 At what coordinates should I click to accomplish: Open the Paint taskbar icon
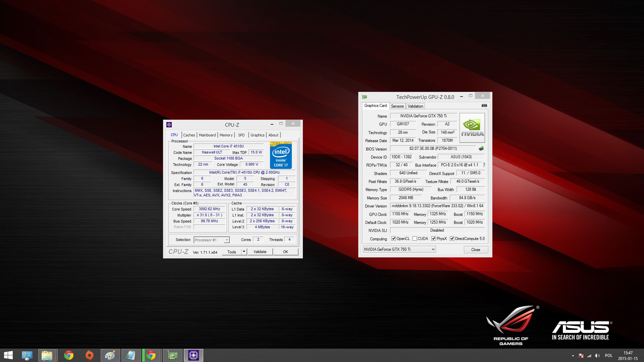click(110, 355)
